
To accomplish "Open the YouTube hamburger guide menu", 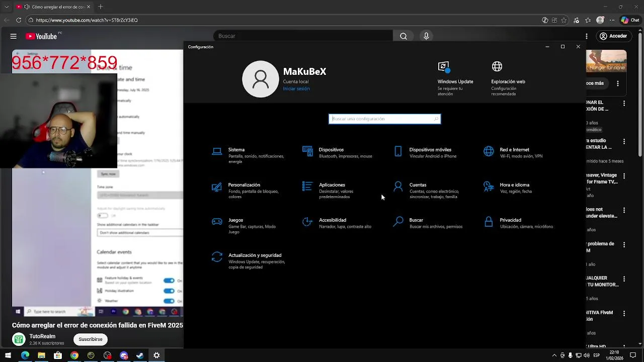I will (14, 36).
